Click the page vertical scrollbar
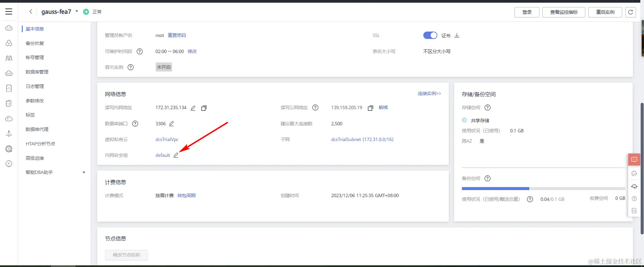 pos(642,168)
